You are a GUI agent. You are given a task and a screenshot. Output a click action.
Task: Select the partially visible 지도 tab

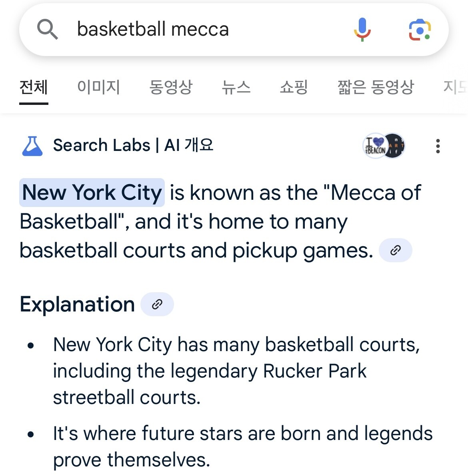click(x=455, y=87)
